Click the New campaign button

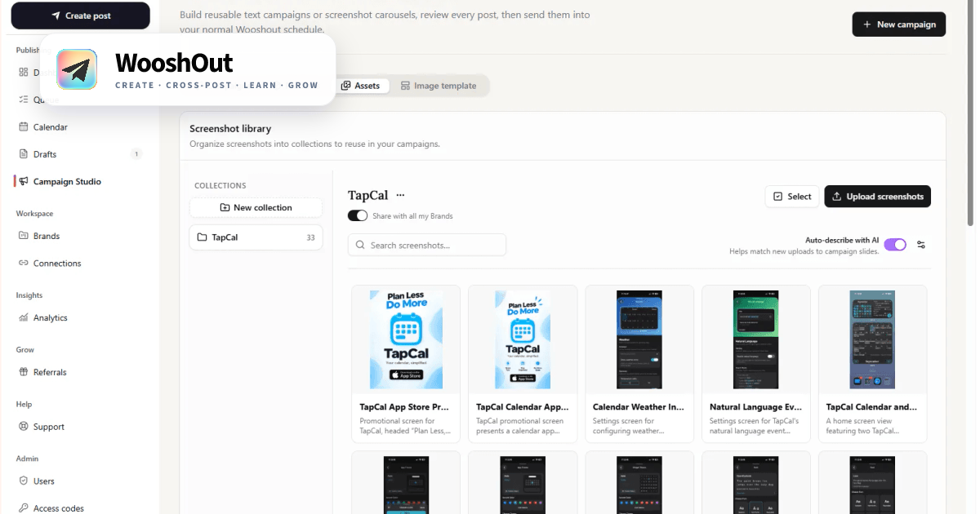[x=899, y=24]
